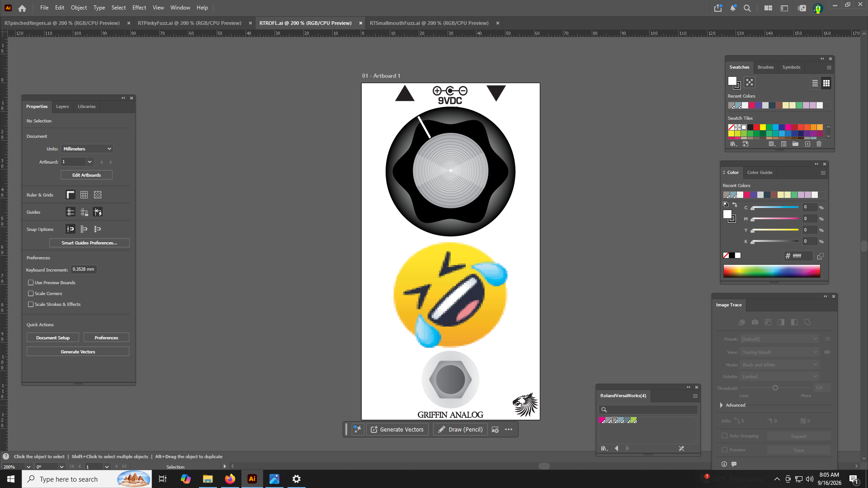Click Draw (Pencil) button
The width and height of the screenshot is (868, 488).
coord(460,430)
